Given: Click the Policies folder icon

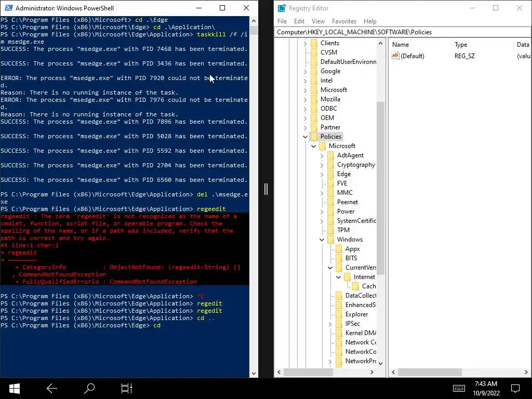Looking at the screenshot, I should coord(314,137).
